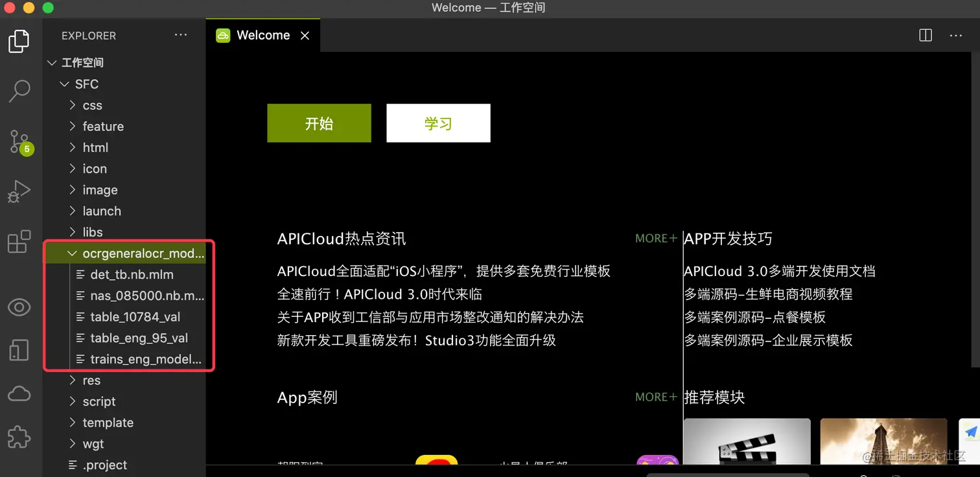Viewport: 980px width, 477px height.
Task: Open MORE+ beside App案例
Action: [656, 397]
